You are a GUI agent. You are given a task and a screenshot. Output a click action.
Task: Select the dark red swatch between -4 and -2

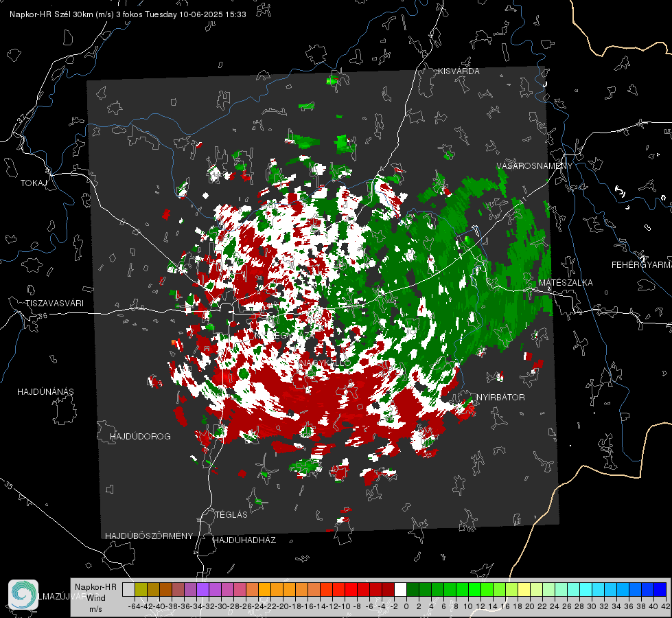tap(388, 589)
